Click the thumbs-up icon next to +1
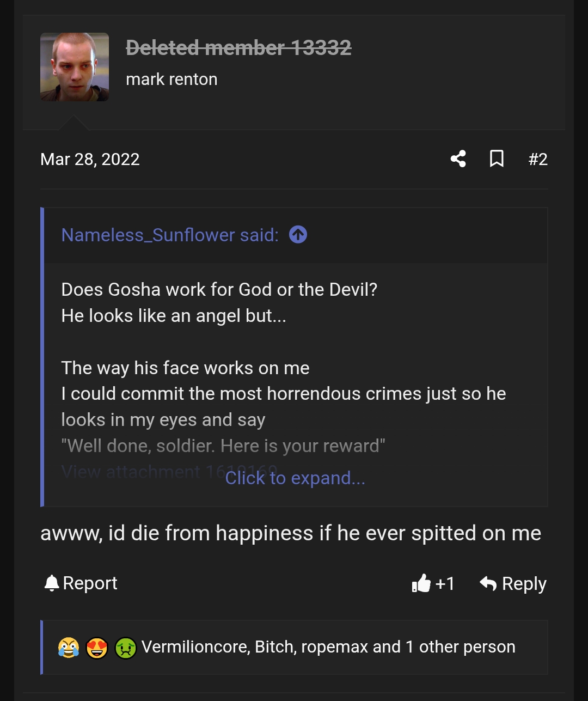This screenshot has width=588, height=701. [x=422, y=583]
